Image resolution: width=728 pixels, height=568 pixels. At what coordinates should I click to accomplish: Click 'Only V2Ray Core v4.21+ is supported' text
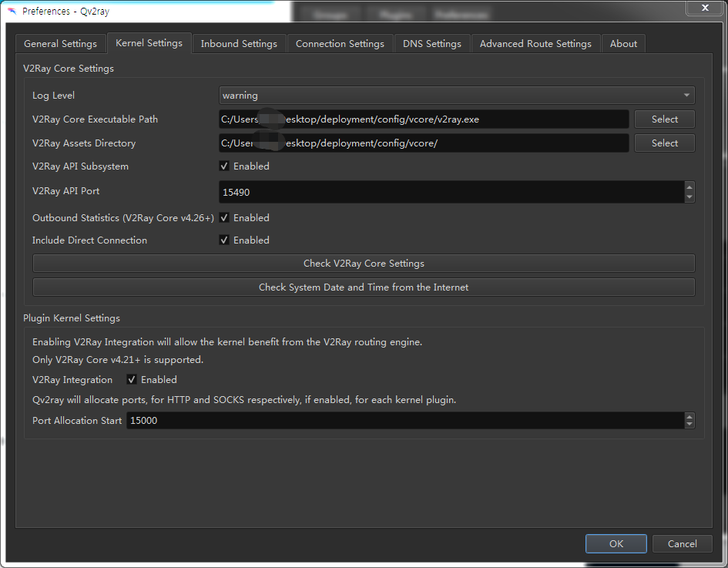[x=118, y=359]
